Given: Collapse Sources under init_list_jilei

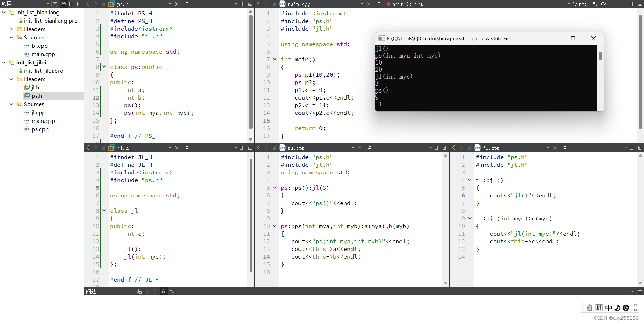Looking at the screenshot, I should (x=11, y=104).
